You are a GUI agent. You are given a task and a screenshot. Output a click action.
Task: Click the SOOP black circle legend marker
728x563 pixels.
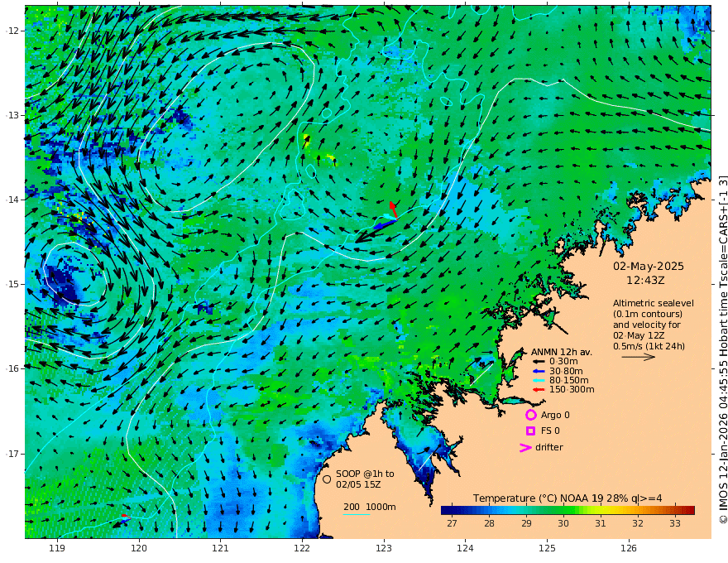tap(327, 479)
